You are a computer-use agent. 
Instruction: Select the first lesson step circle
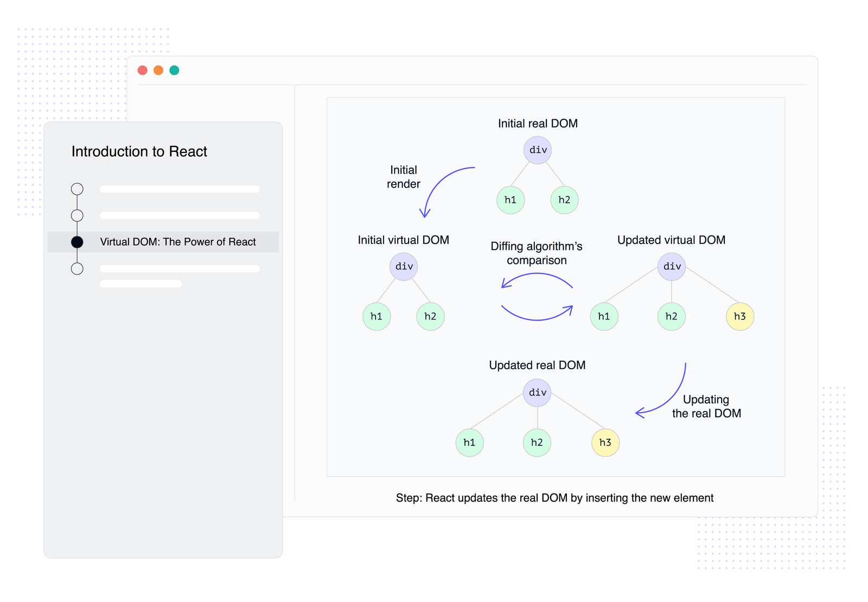pyautogui.click(x=78, y=189)
